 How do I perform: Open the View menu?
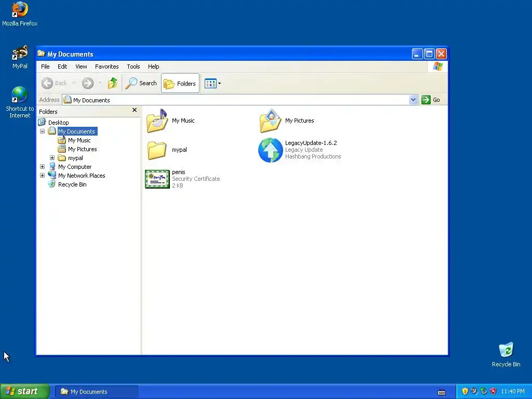81,66
